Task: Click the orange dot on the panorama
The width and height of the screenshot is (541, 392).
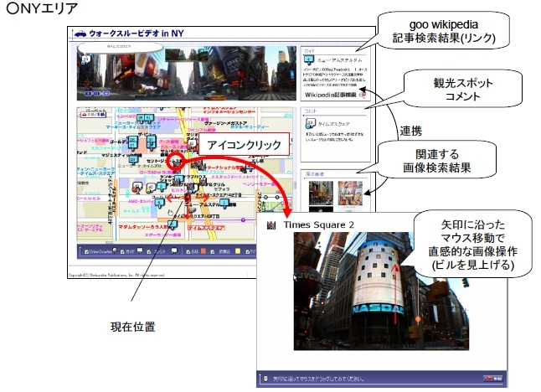Action: 418,319
